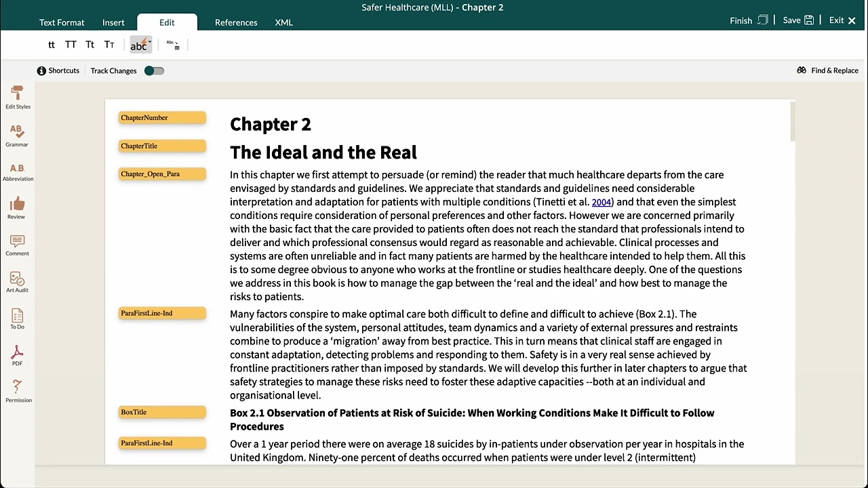Open the To Do list
The height and width of the screenshot is (488, 868).
tap(18, 319)
